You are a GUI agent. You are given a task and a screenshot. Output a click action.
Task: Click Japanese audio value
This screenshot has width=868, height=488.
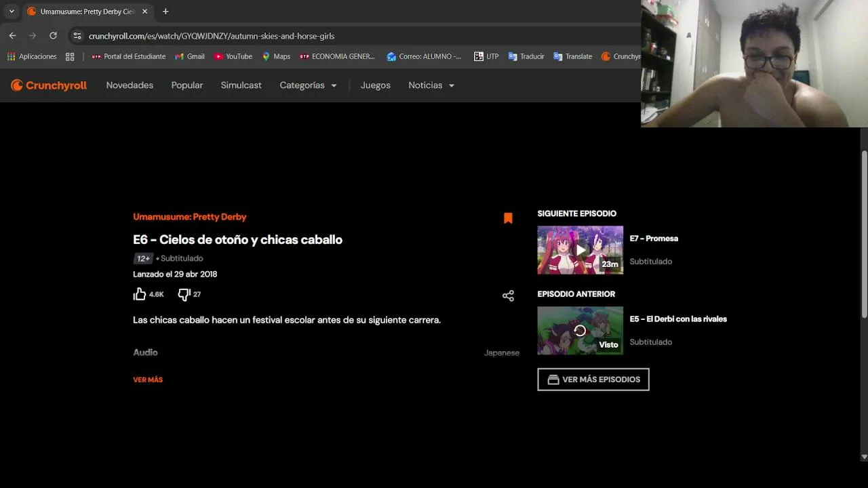(x=502, y=353)
